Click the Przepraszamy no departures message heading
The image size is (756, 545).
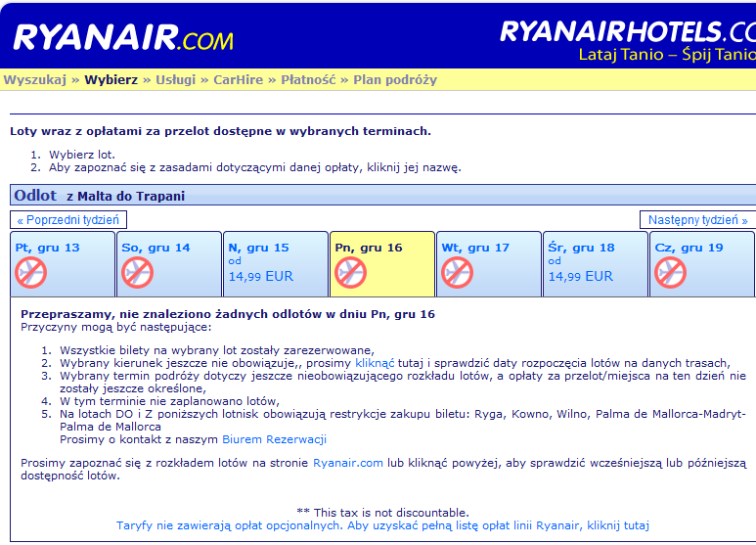click(x=228, y=314)
